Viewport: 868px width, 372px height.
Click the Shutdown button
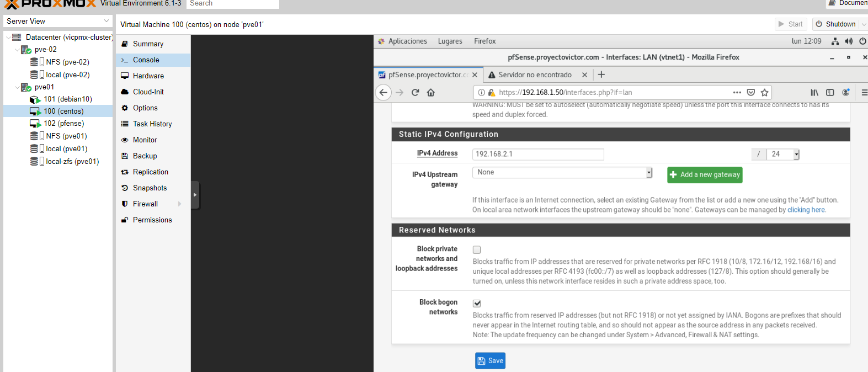tap(835, 24)
